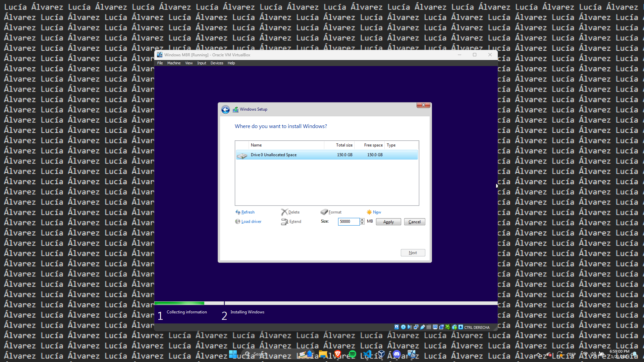The height and width of the screenshot is (362, 644).
Task: Click the hard disk activity status icon
Action: (396, 327)
